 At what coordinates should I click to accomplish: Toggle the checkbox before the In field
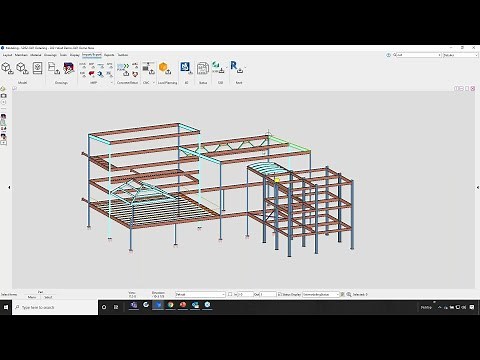point(230,294)
